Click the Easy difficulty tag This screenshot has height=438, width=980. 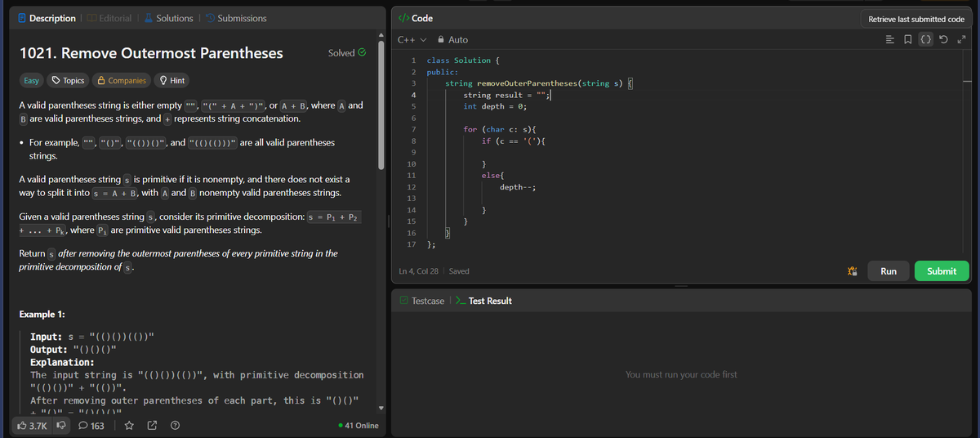[31, 80]
